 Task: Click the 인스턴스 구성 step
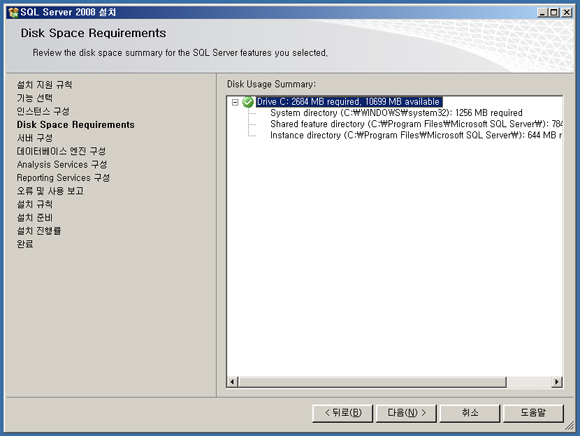(x=43, y=111)
